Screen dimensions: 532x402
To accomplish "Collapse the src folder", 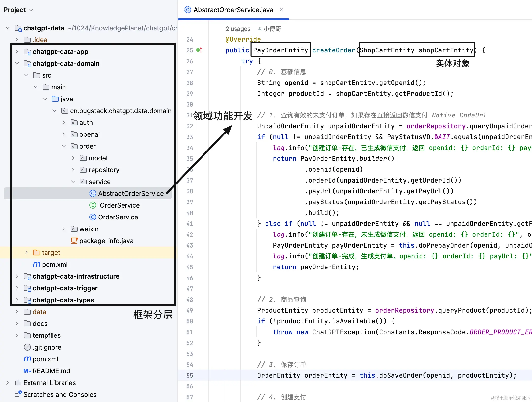I will coord(26,75).
